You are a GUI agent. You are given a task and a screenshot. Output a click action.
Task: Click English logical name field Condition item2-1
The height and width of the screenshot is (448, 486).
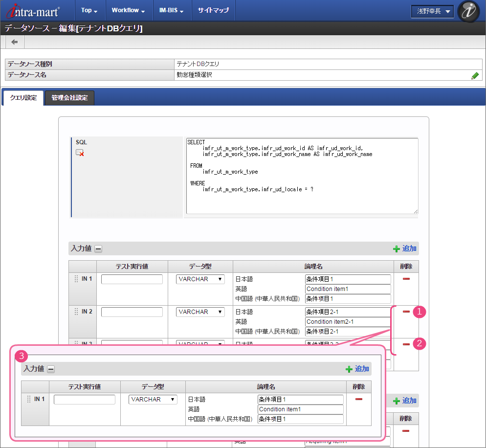pyautogui.click(x=348, y=322)
